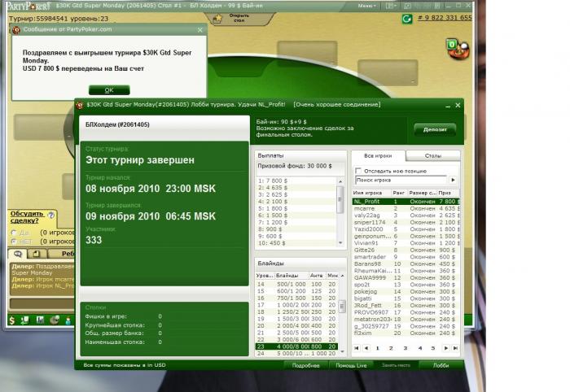Sort by the Имя игрока column header
This screenshot has width=570, height=392.
371,193
